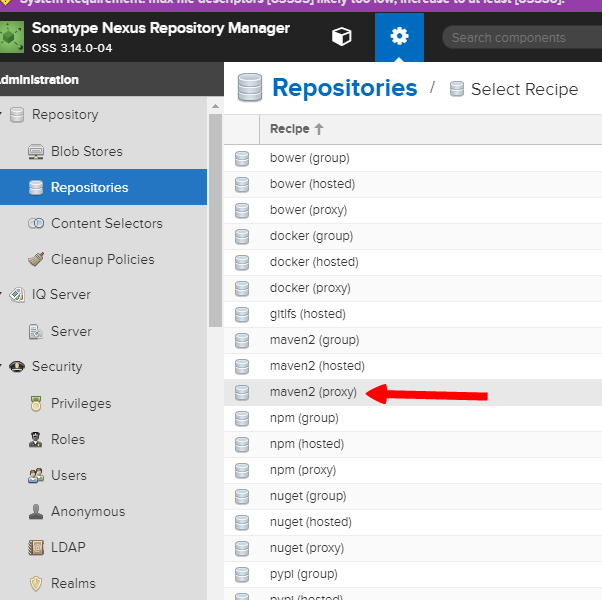
Task: Click the Roles officer icon
Action: pos(35,440)
